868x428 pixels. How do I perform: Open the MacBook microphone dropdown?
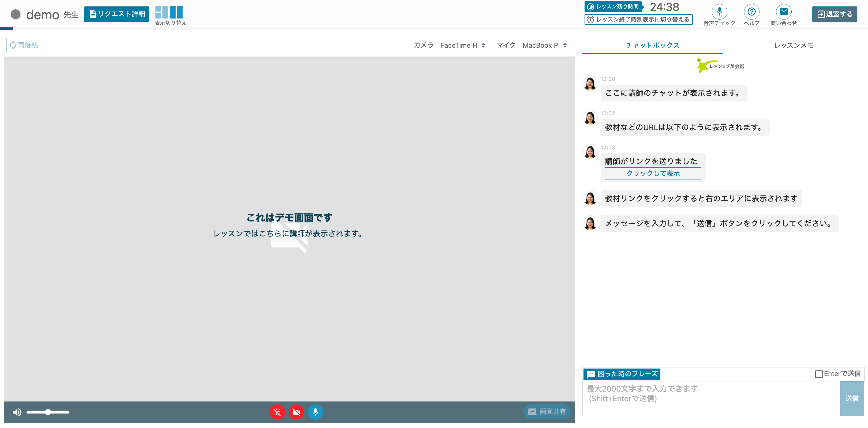pos(545,45)
